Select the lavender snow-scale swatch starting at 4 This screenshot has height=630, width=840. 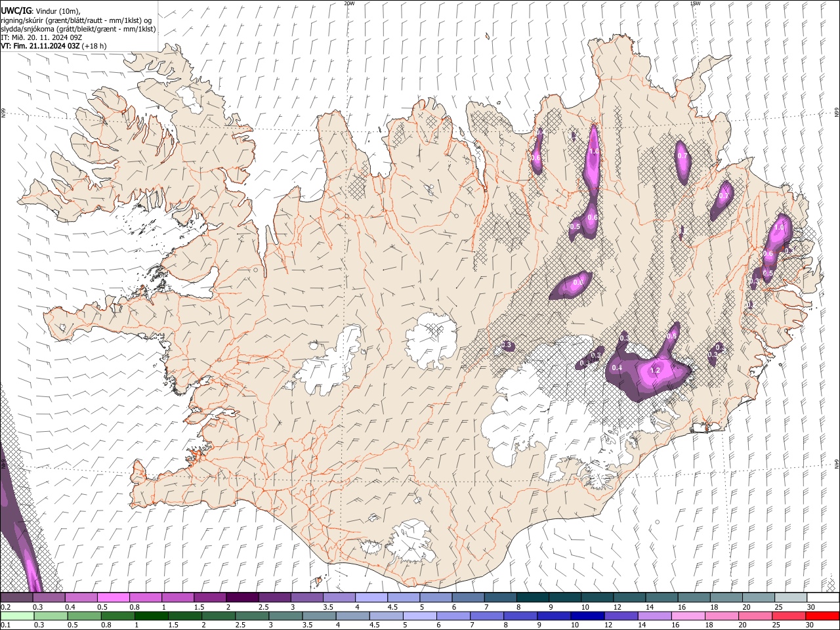[370, 598]
